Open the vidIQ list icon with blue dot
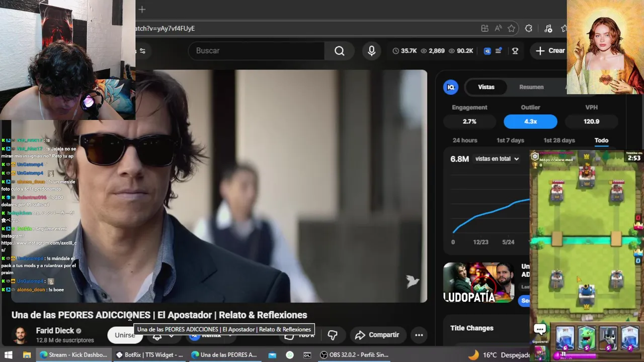The image size is (644, 362). 499,51
